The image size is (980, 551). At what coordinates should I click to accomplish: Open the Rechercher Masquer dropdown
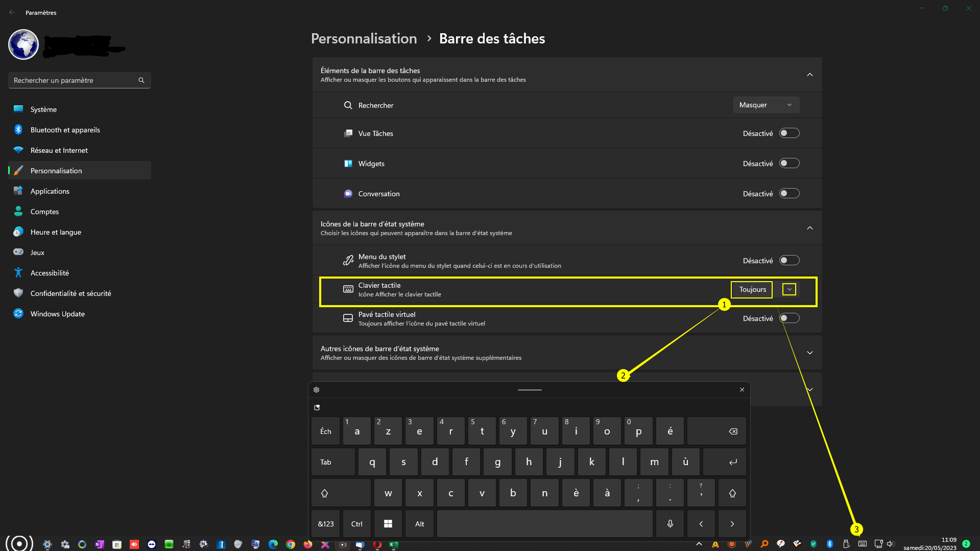(766, 105)
